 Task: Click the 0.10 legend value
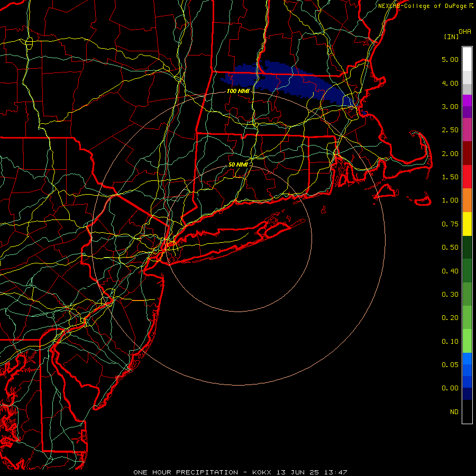[x=450, y=342]
